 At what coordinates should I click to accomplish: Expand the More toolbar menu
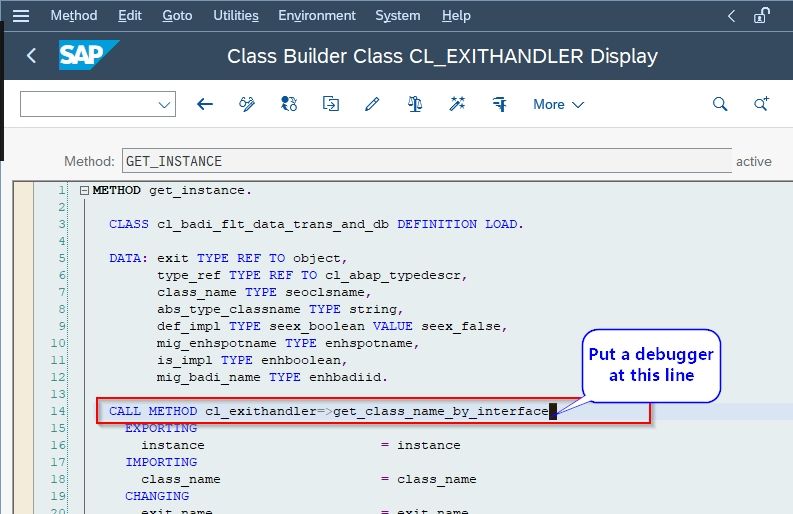click(x=558, y=104)
